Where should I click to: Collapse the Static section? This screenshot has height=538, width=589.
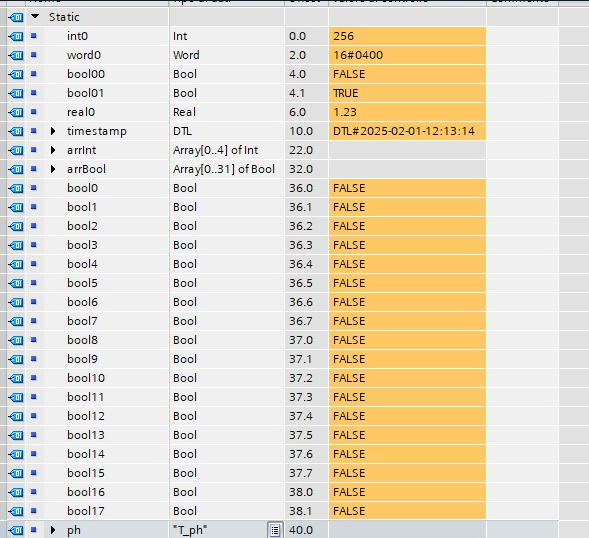pos(35,16)
